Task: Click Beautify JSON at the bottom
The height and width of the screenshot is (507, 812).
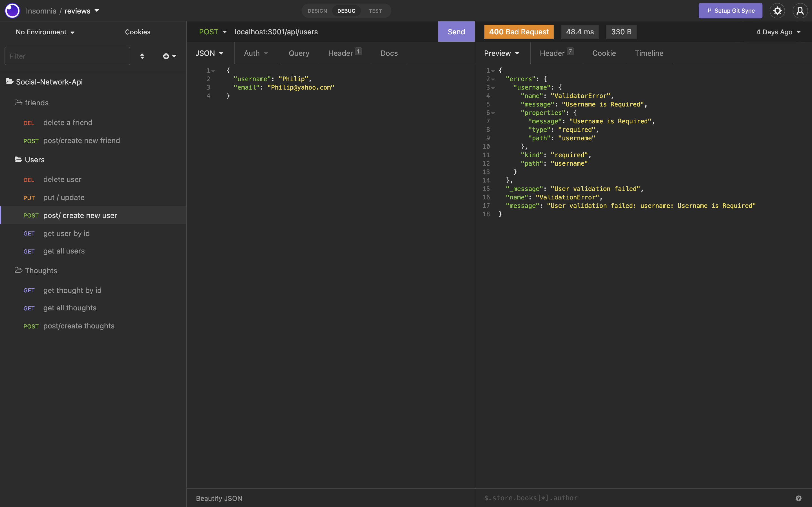Action: 219,498
